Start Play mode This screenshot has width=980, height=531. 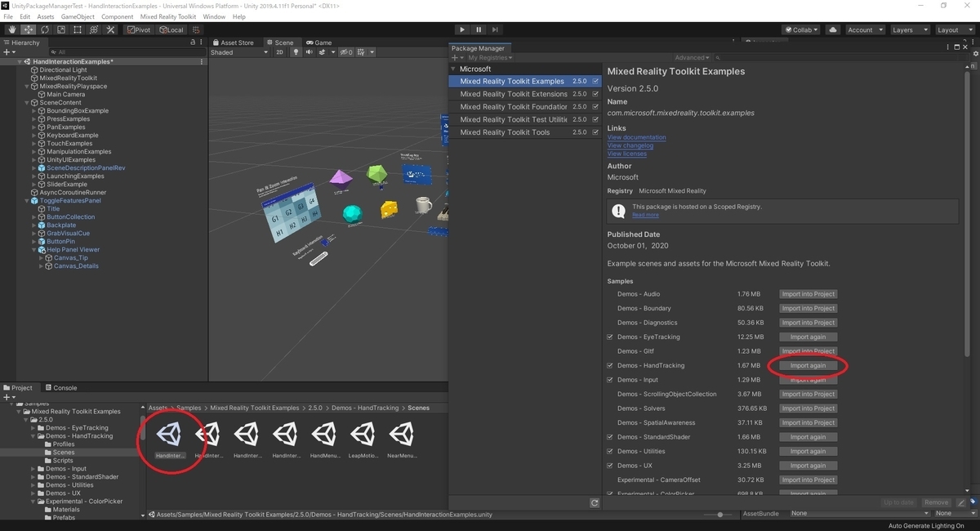point(462,29)
